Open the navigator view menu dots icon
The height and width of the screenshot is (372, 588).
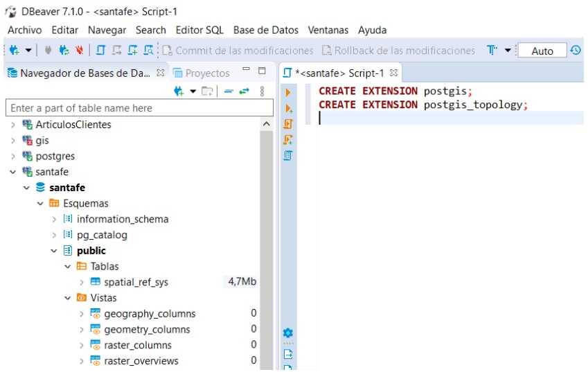coord(262,91)
